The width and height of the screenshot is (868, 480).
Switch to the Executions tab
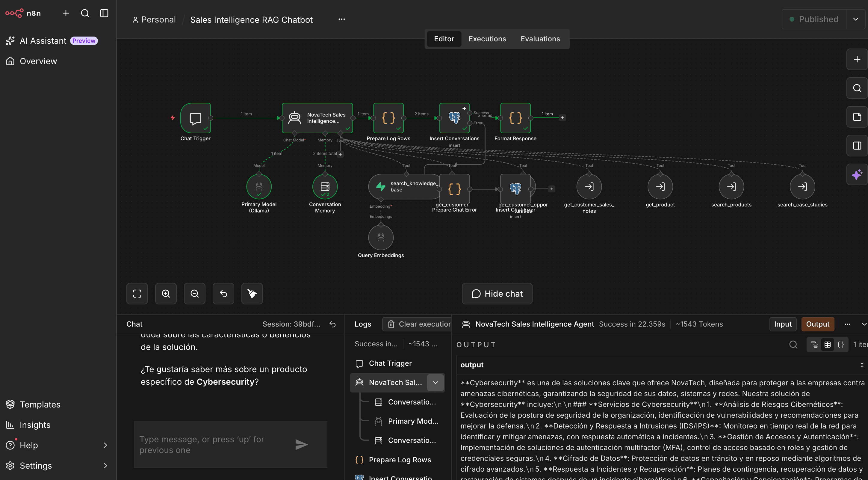pyautogui.click(x=487, y=39)
